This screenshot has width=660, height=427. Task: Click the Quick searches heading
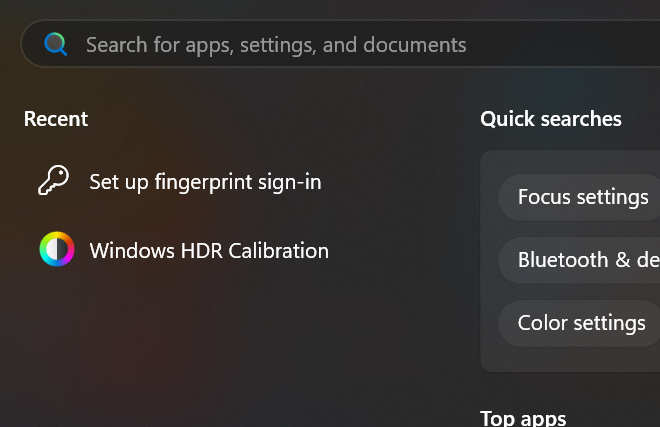tap(551, 119)
